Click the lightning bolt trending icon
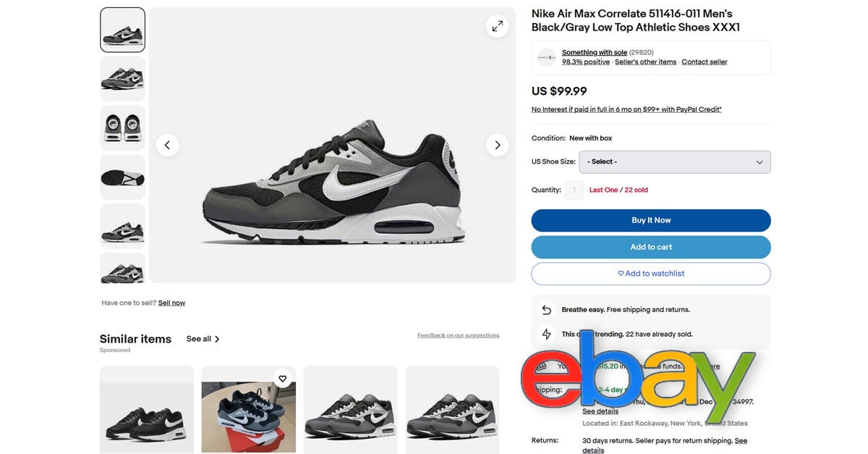The height and width of the screenshot is (454, 868). 547,335
